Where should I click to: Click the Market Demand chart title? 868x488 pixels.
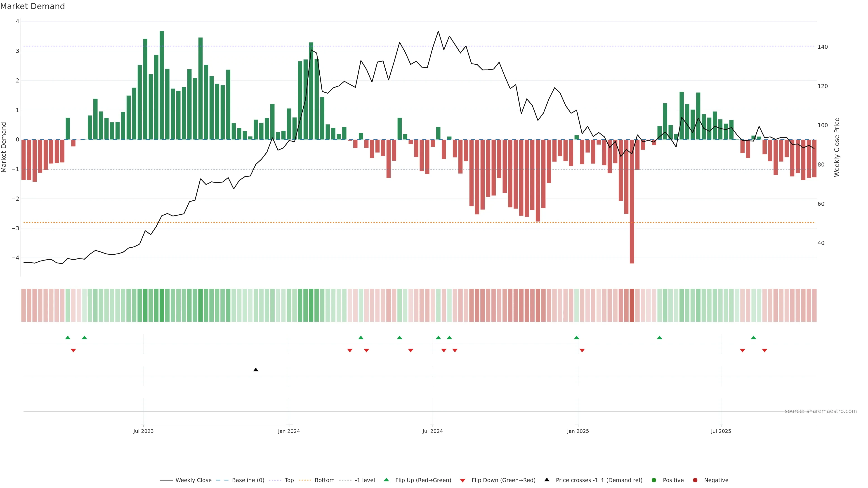coord(32,6)
